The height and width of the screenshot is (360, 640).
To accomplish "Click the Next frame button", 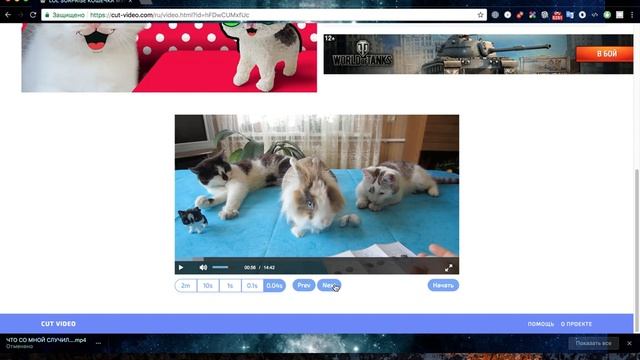I will click(x=329, y=285).
